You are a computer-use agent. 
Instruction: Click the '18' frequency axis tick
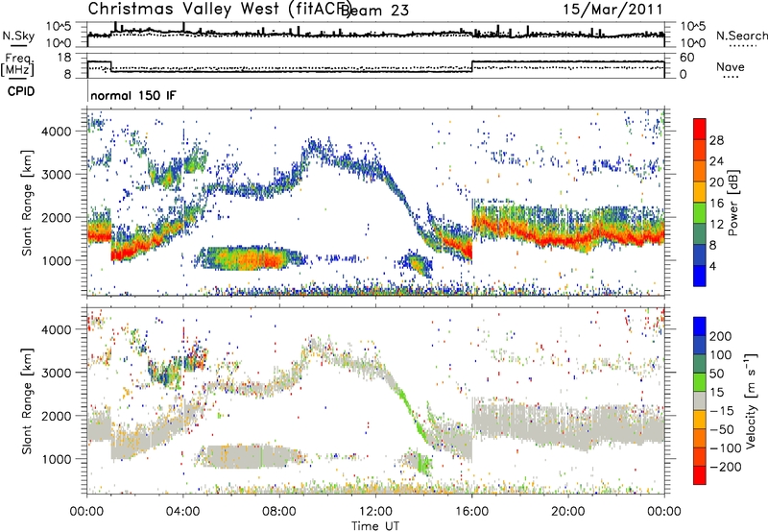pyautogui.click(x=64, y=58)
